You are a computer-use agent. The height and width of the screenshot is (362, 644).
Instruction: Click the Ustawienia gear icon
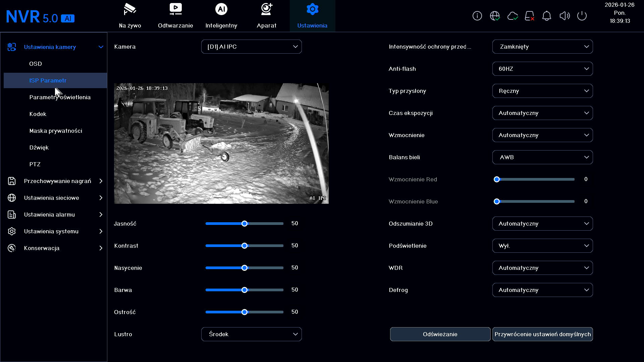(312, 9)
